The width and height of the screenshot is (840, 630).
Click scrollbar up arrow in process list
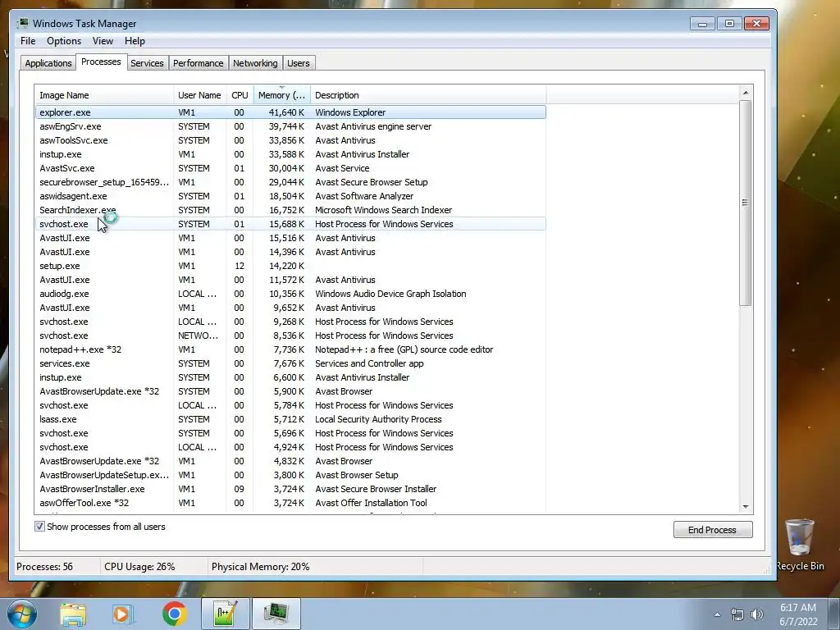[745, 93]
